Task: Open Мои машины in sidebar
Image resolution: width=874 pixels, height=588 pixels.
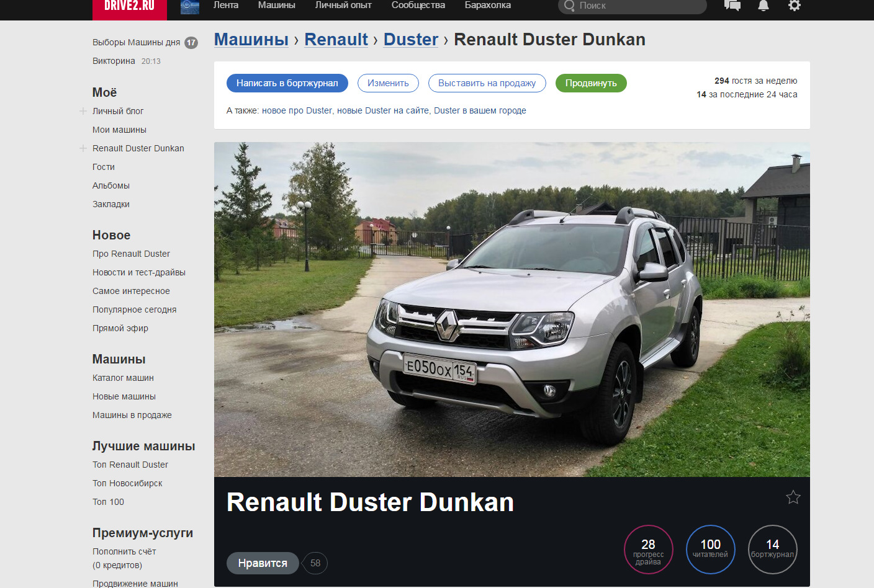Action: pyautogui.click(x=119, y=130)
